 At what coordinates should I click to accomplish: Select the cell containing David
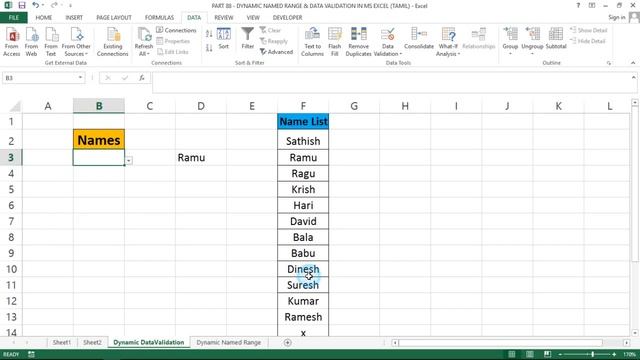(x=303, y=221)
